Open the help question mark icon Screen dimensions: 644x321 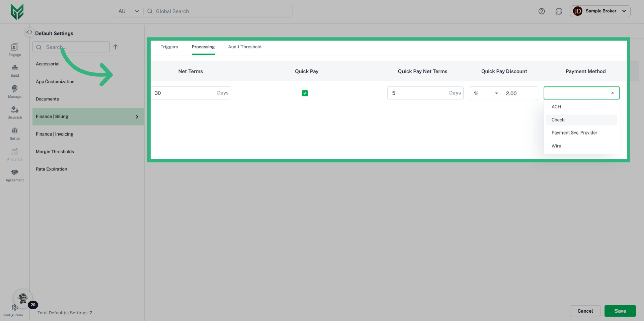(x=541, y=11)
